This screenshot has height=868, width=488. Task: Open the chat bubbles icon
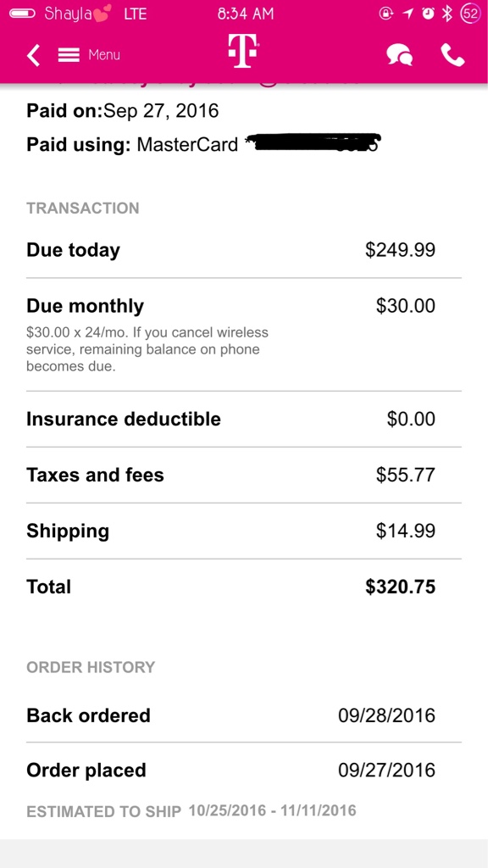(x=400, y=55)
